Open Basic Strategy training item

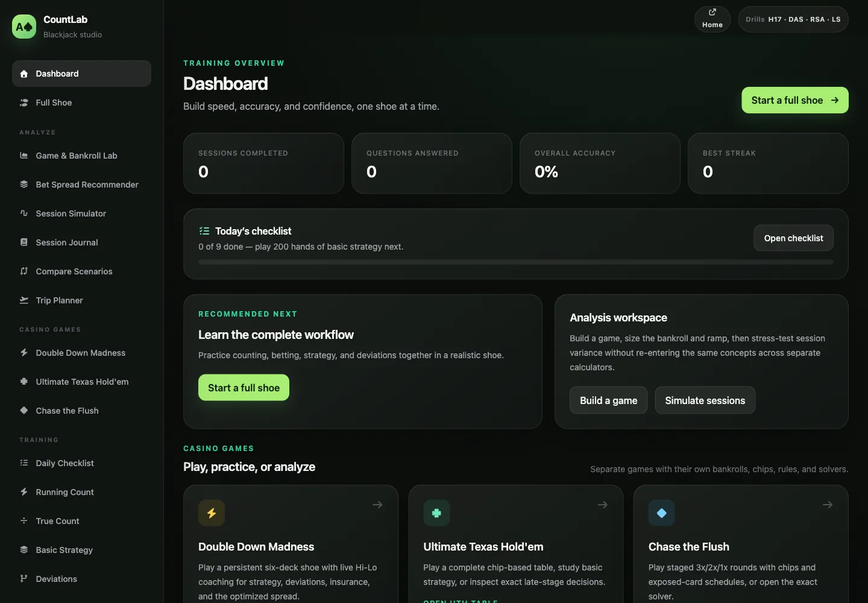pos(81,550)
